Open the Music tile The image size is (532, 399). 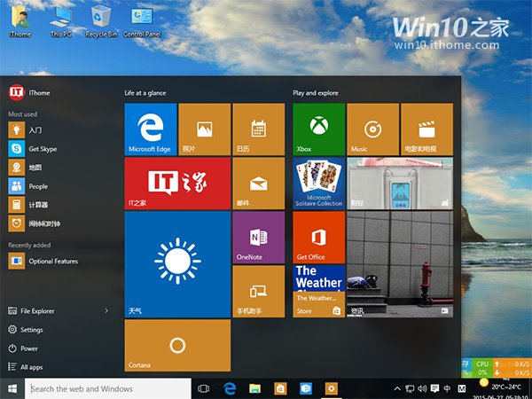(x=373, y=129)
